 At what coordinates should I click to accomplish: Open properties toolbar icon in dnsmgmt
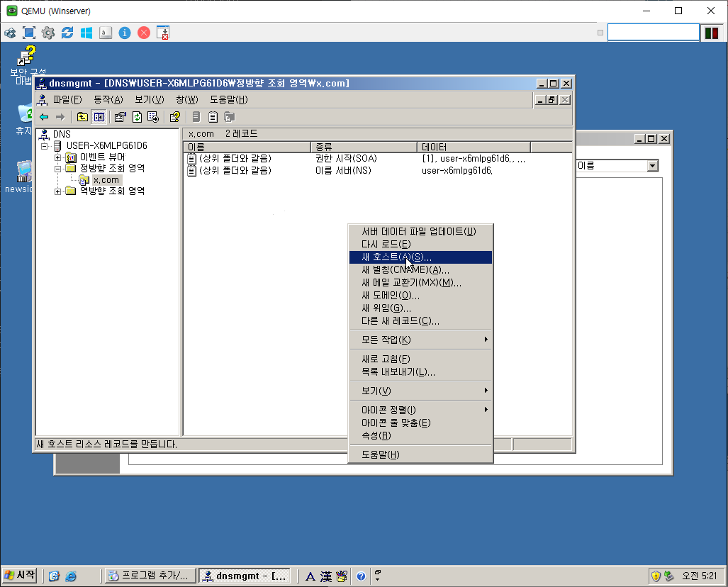pos(121,117)
